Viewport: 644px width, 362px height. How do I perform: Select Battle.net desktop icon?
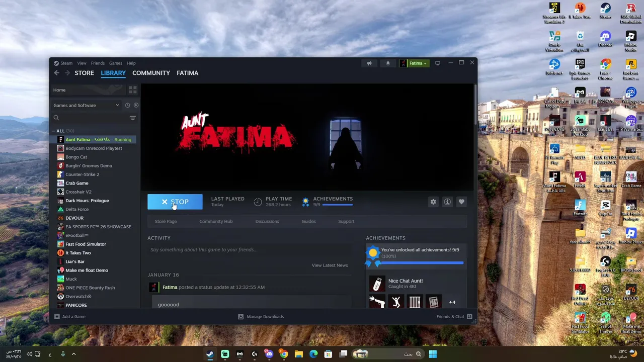(x=554, y=67)
